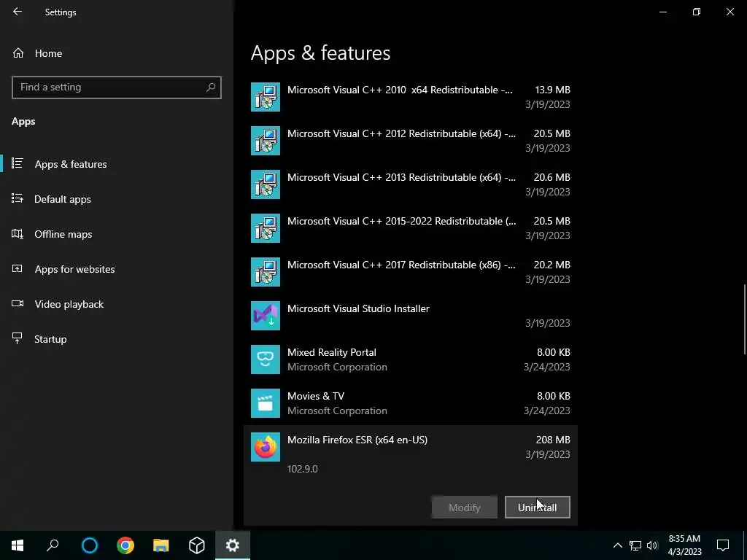
Task: Select the Default apps sidebar icon
Action: point(18,198)
